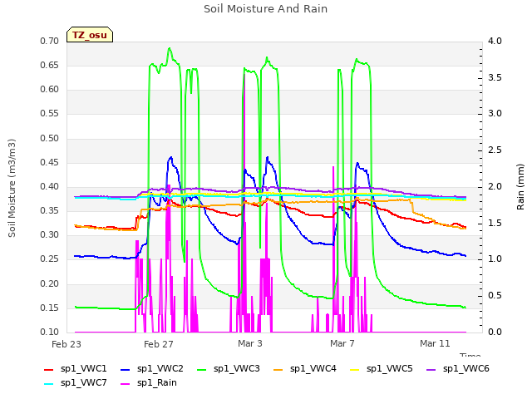Image resolution: width=532 pixels, height=399 pixels.
Task: Click the Rain (mm) axis title
Action: [x=520, y=187]
